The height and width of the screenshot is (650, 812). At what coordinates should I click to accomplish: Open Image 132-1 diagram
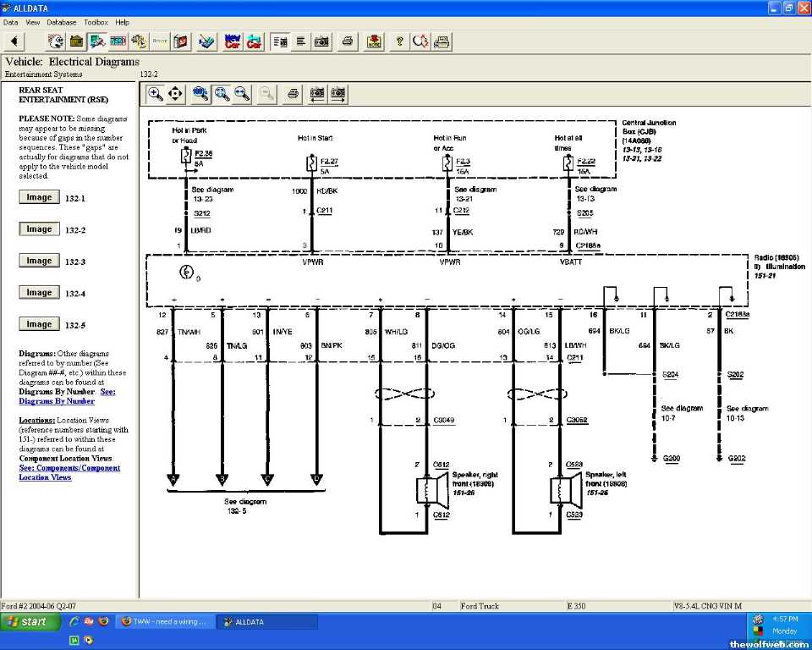39,197
